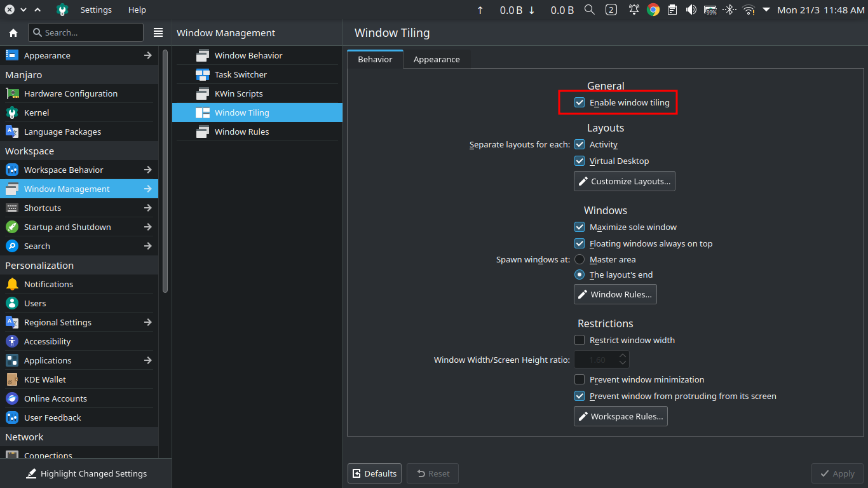The image size is (868, 488).
Task: Click the Window Rules list icon
Action: pos(203,132)
